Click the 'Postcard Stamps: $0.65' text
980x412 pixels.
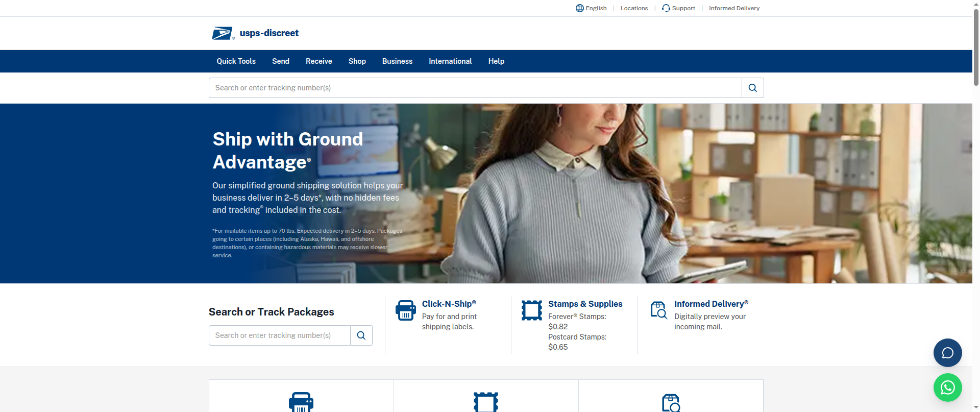pyautogui.click(x=577, y=342)
